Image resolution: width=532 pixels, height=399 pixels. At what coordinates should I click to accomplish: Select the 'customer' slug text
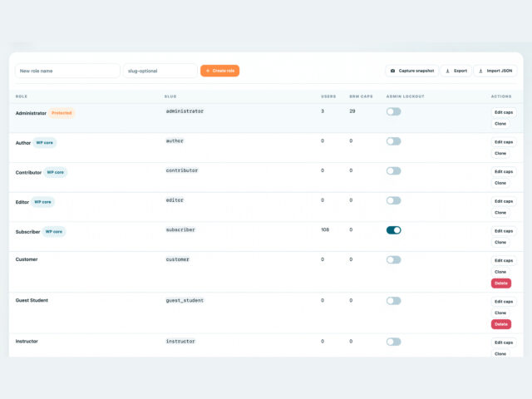click(x=177, y=259)
